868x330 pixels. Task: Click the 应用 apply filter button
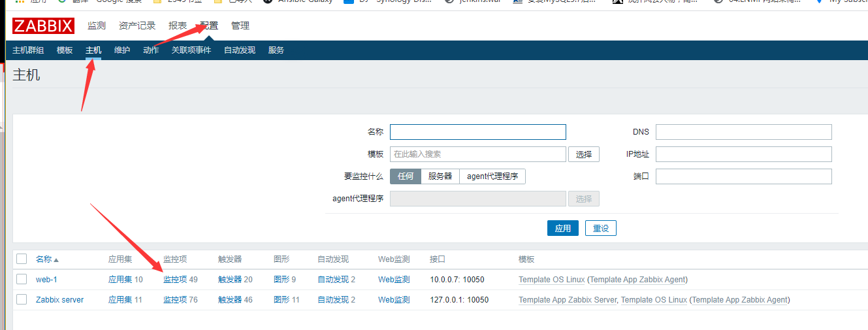[563, 228]
